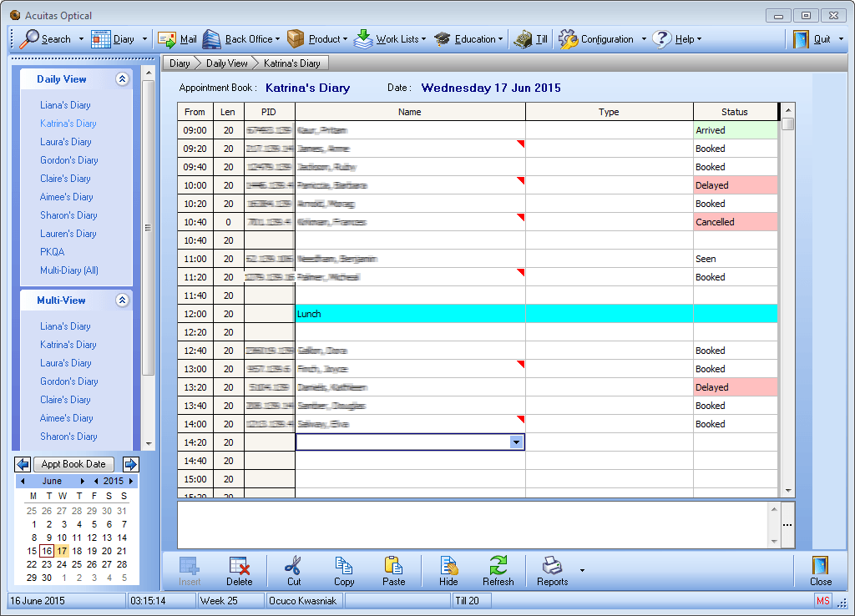Click the Appt Book Date button
This screenshot has height=616, width=855.
pyautogui.click(x=73, y=463)
